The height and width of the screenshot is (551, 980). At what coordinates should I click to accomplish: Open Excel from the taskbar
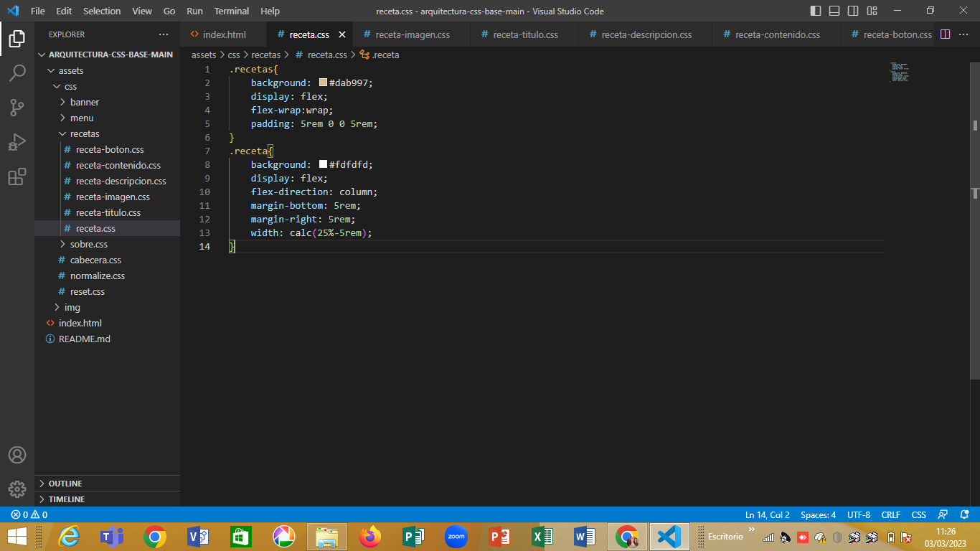542,537
